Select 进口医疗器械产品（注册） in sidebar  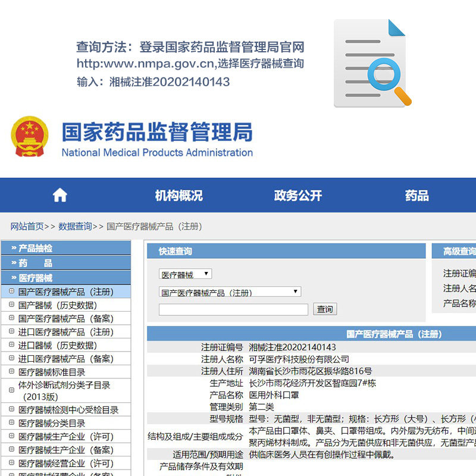(66, 332)
